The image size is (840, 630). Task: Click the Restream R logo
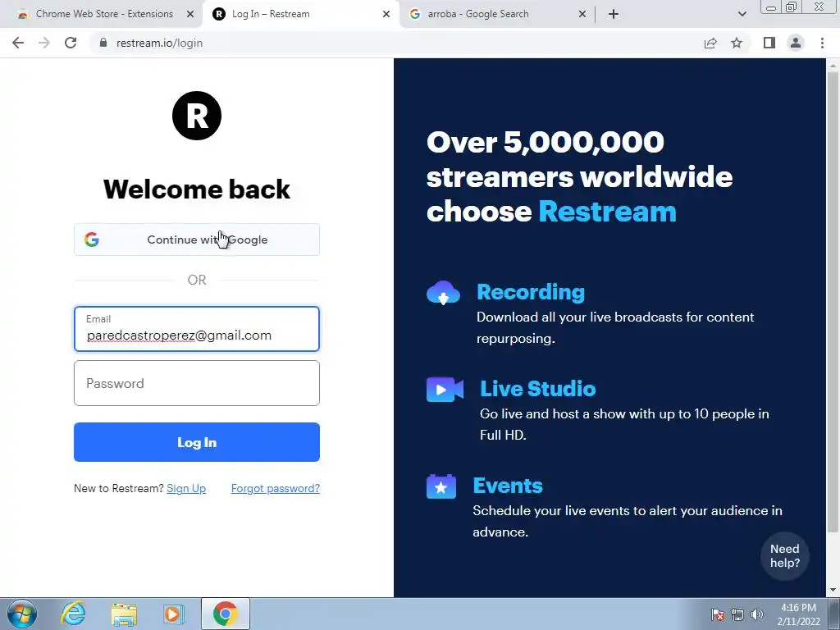pyautogui.click(x=197, y=116)
